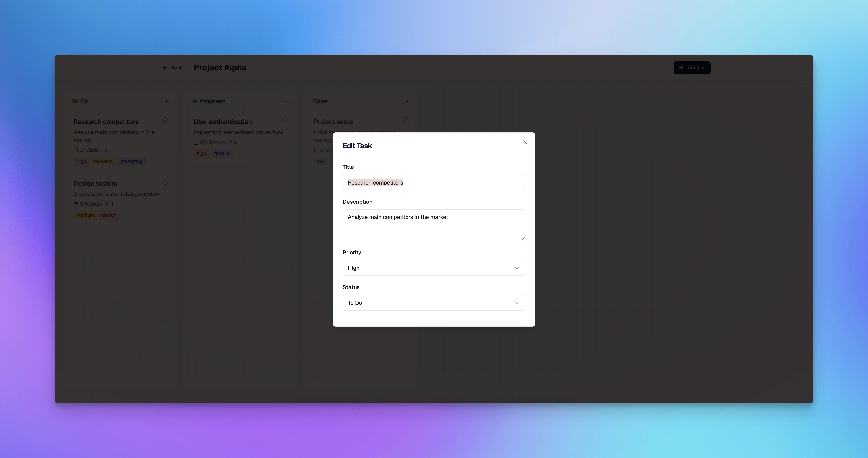Close the Edit Task dialog
This screenshot has height=458, width=868.
coord(525,142)
